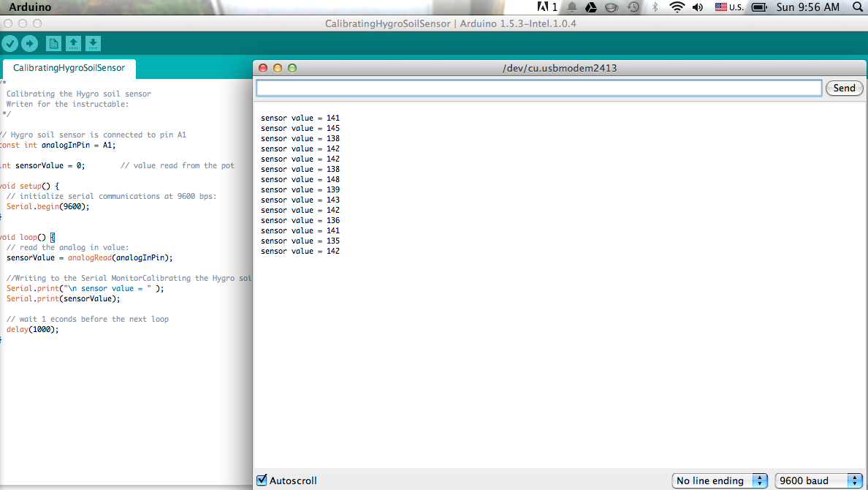Click the output line 'sensor value = 135'
Screen dimensions: 868x490
click(x=300, y=241)
